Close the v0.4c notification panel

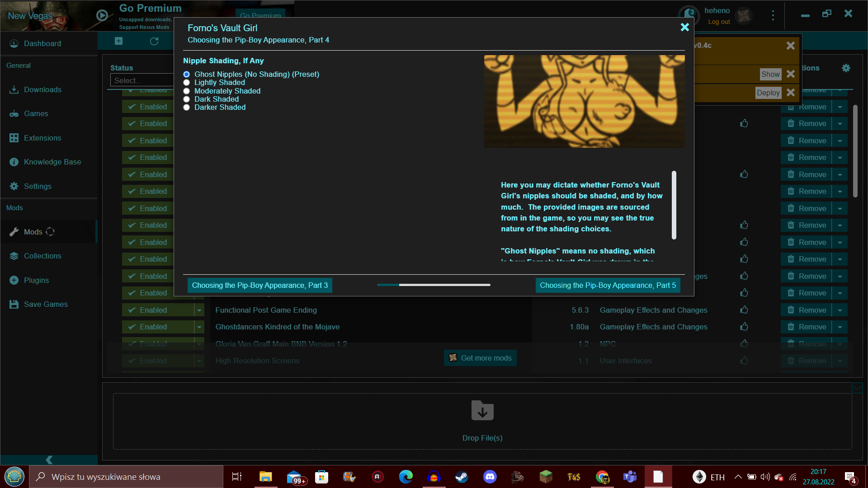[790, 46]
